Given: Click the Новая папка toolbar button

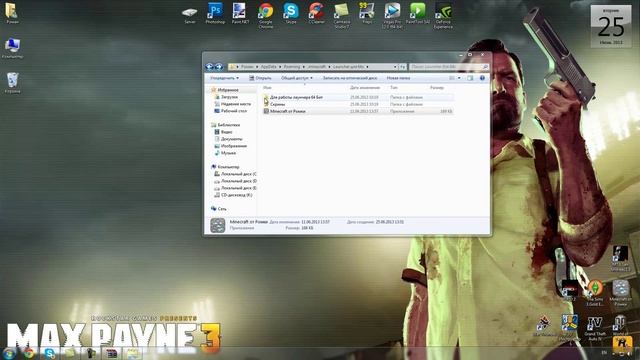Looking at the screenshot, I should tap(398, 78).
